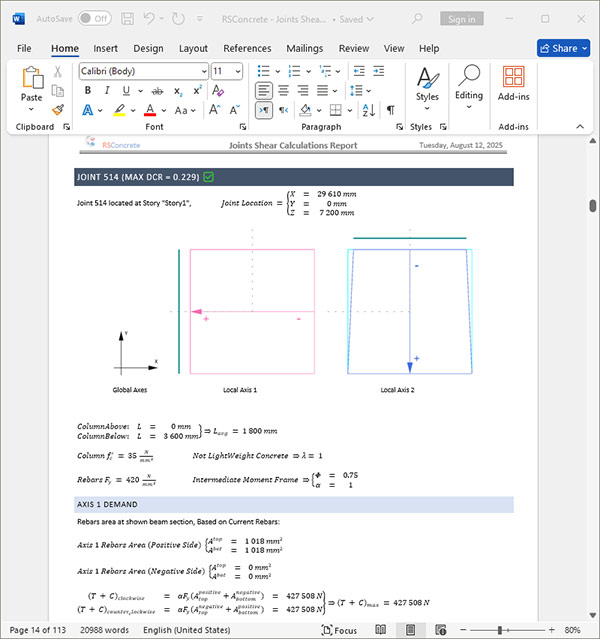This screenshot has height=639, width=600.
Task: Open the Add-ins gallery
Action: tap(513, 84)
